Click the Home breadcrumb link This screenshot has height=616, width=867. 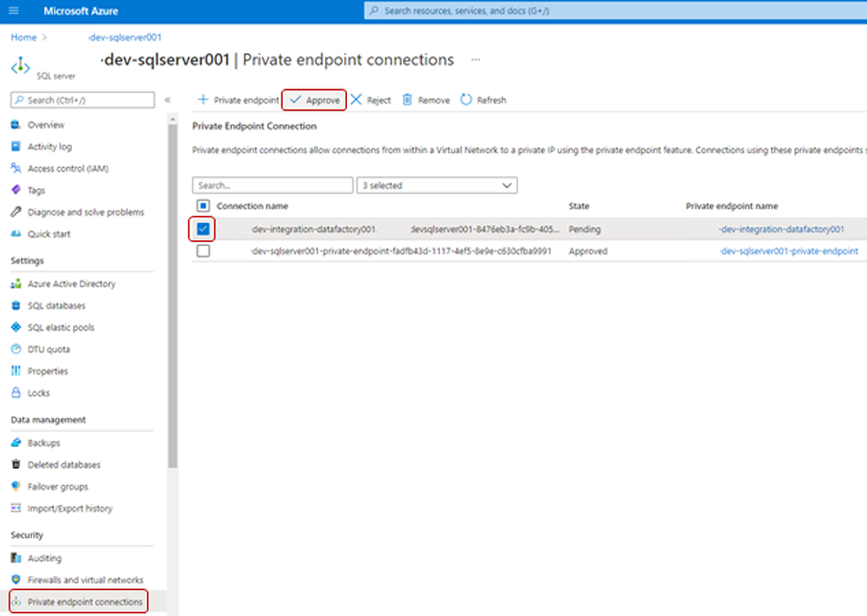23,37
